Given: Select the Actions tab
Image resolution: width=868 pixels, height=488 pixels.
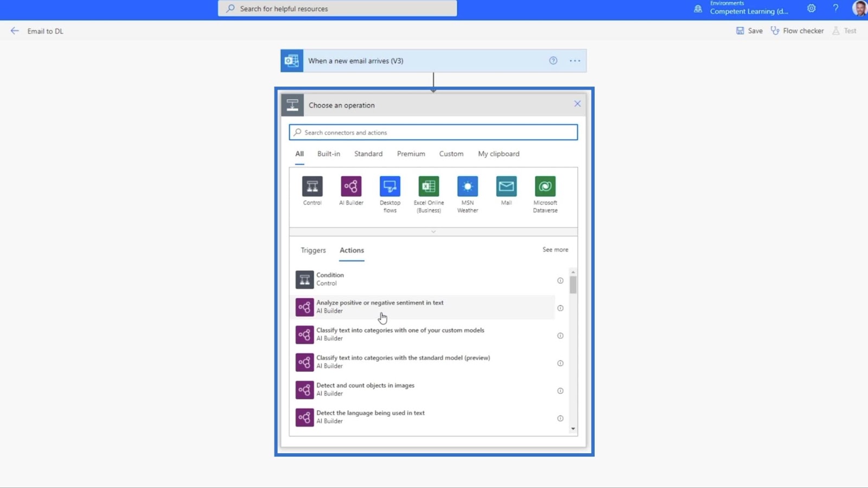Looking at the screenshot, I should (x=352, y=251).
